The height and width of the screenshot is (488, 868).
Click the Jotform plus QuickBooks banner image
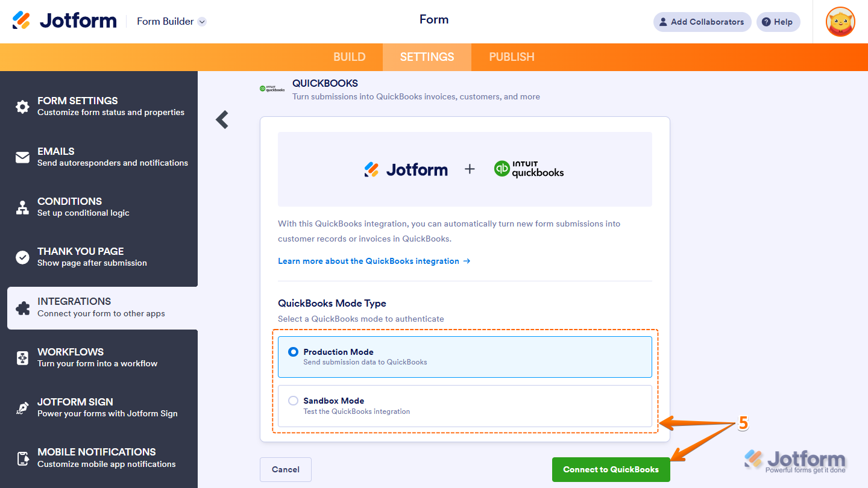[x=465, y=169]
